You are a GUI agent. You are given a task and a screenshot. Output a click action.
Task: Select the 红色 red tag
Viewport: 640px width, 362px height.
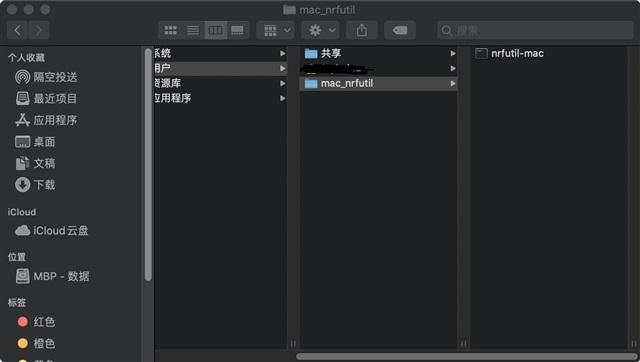pyautogui.click(x=36, y=322)
